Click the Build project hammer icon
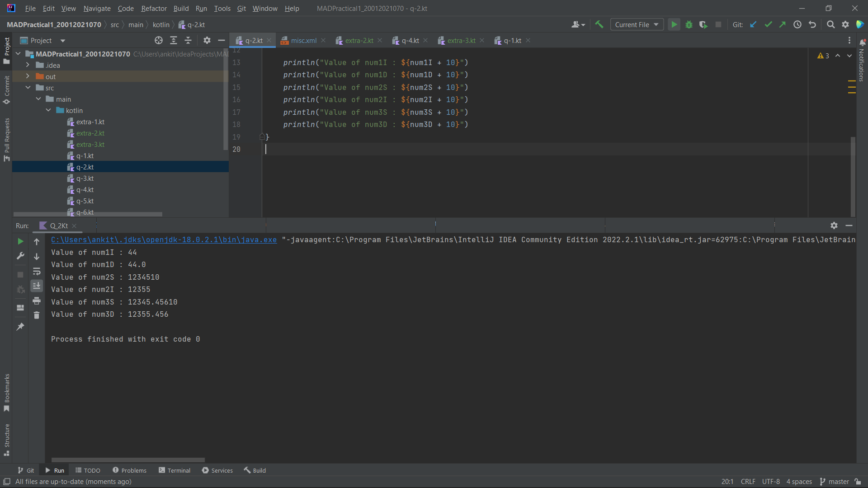The height and width of the screenshot is (488, 868). tap(599, 25)
